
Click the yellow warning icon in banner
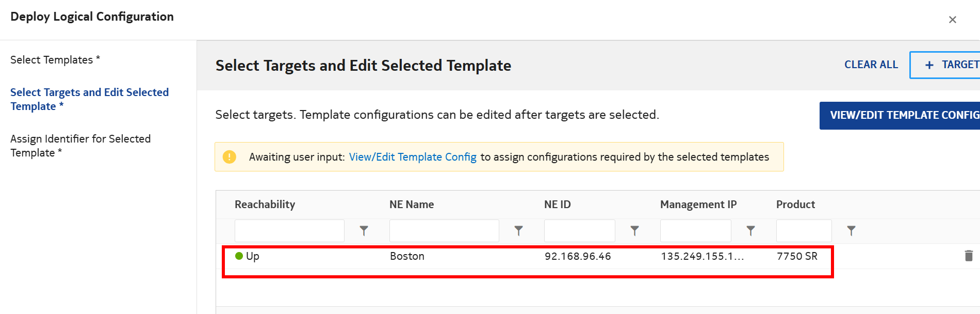[x=230, y=156]
